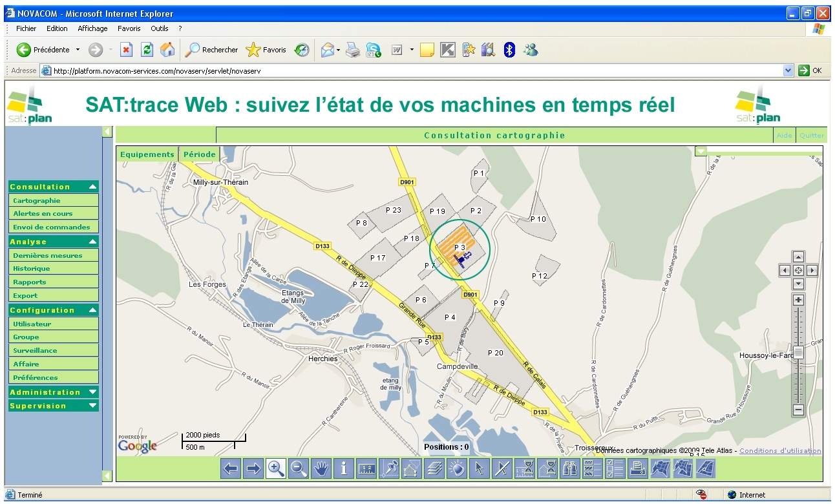Viewport: 835px width, 504px height.
Task: Click the information 'i' tool icon
Action: click(344, 468)
